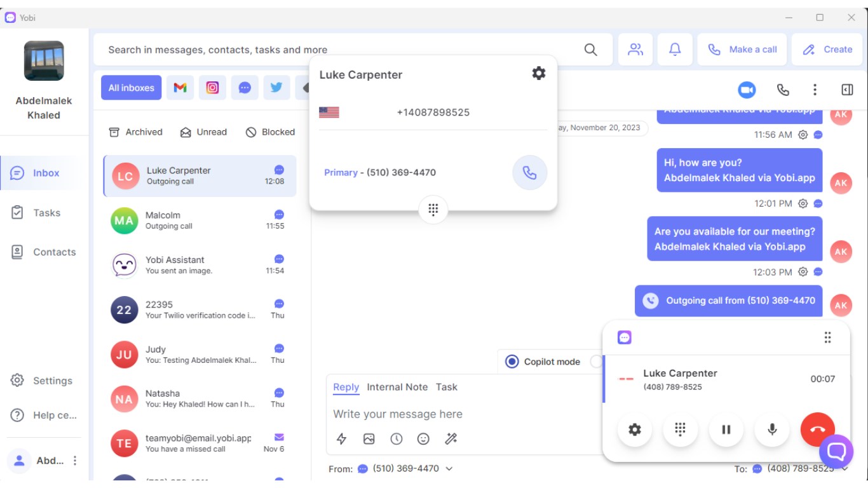Click the Yobi logo in call widget
Viewport: 868px width, 488px height.
[625, 337]
